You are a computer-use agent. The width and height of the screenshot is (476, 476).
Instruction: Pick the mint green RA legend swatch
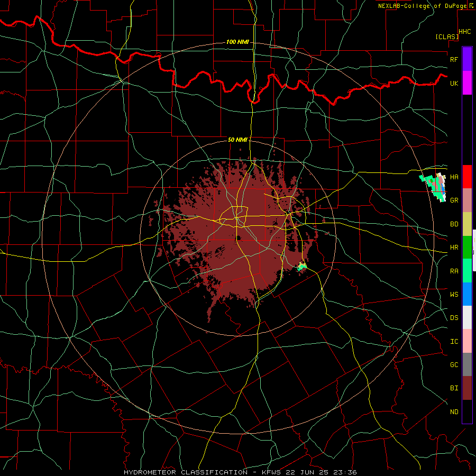point(467,271)
